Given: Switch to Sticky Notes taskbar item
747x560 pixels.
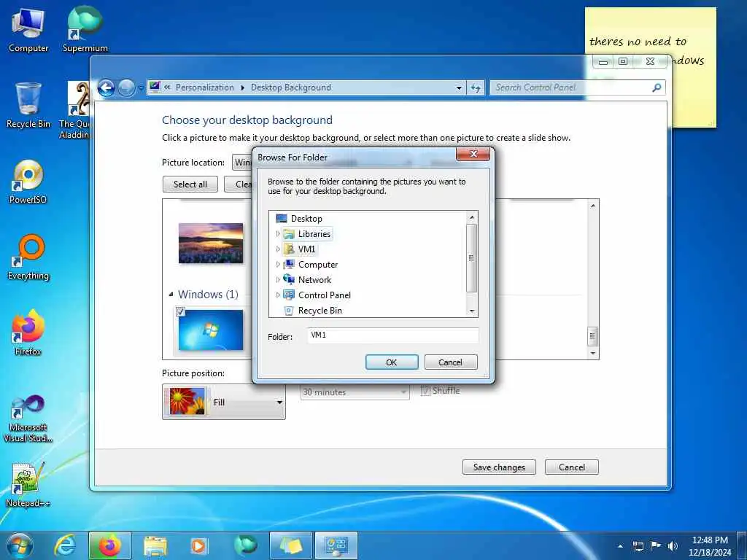Looking at the screenshot, I should tap(290, 545).
